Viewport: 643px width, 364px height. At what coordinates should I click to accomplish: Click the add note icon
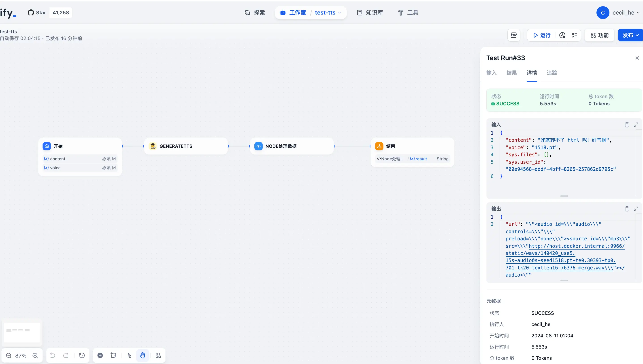click(x=113, y=356)
